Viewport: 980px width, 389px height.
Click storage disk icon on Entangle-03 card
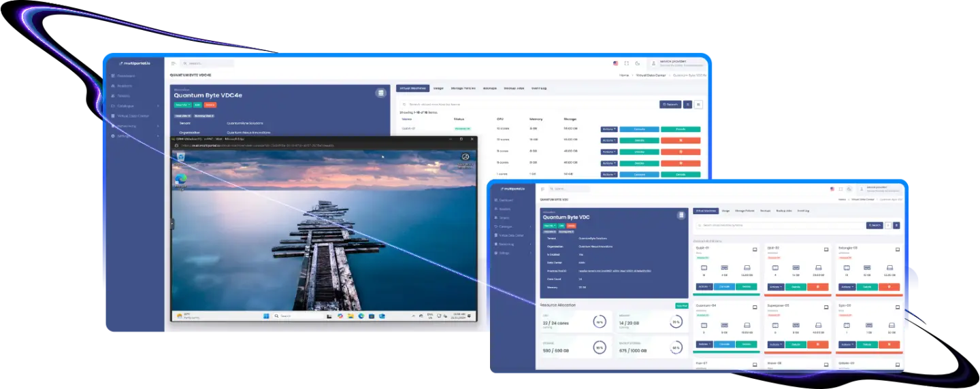[889, 268]
